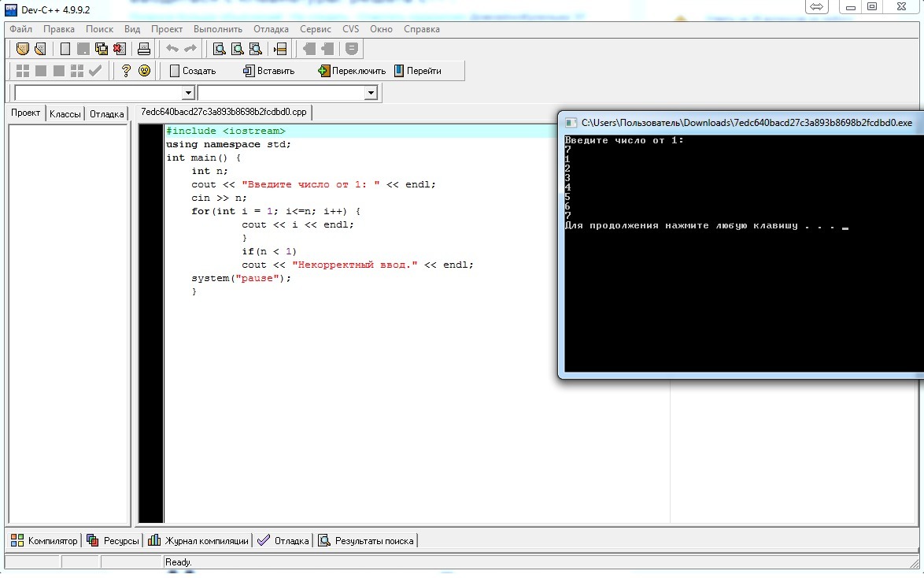Click the Print icon in toolbar
Image resolution: width=924 pixels, height=578 pixels.
(144, 49)
